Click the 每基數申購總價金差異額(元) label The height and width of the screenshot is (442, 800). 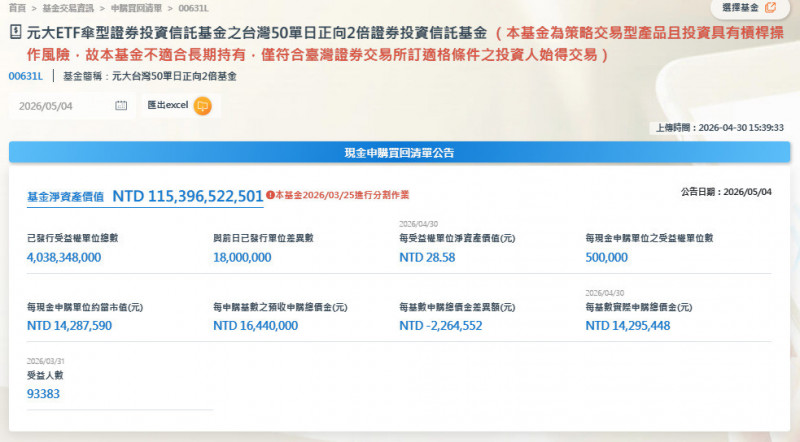[x=457, y=307]
